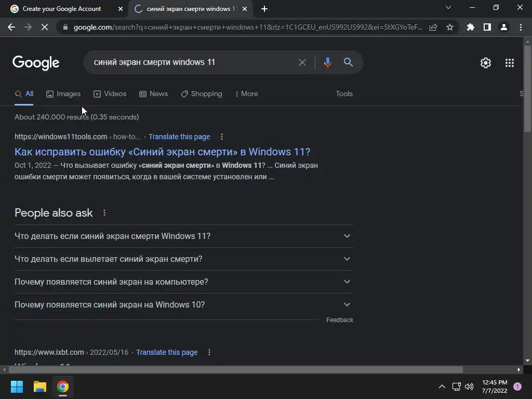
Task: Click the browser address bar URL
Action: point(248,27)
